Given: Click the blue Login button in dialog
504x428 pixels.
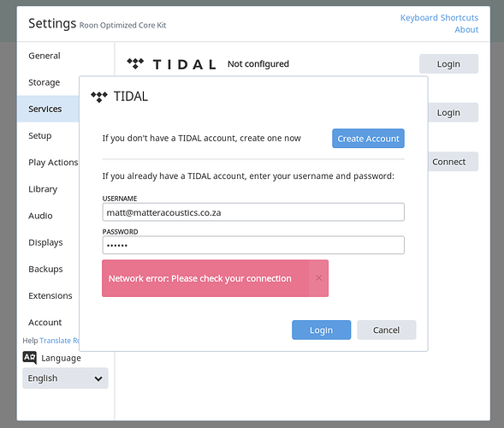Looking at the screenshot, I should [x=321, y=330].
